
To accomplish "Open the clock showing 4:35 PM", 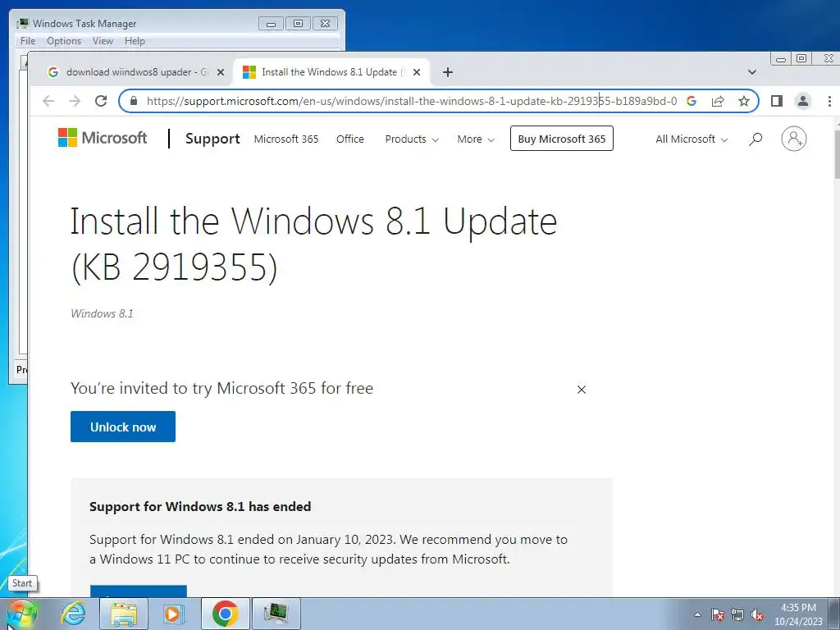I will pos(798,614).
